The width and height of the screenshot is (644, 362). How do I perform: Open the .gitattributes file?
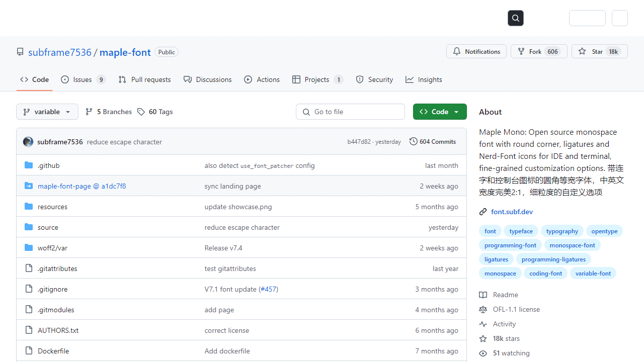[57, 268]
